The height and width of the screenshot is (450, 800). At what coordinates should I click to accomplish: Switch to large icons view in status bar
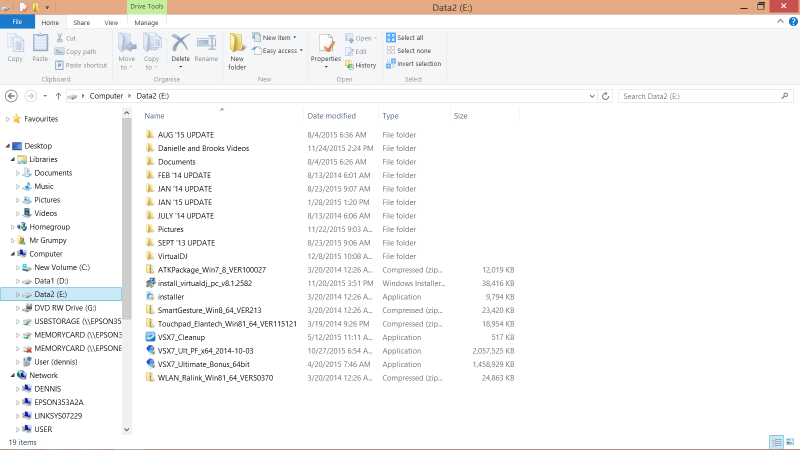coord(789,442)
